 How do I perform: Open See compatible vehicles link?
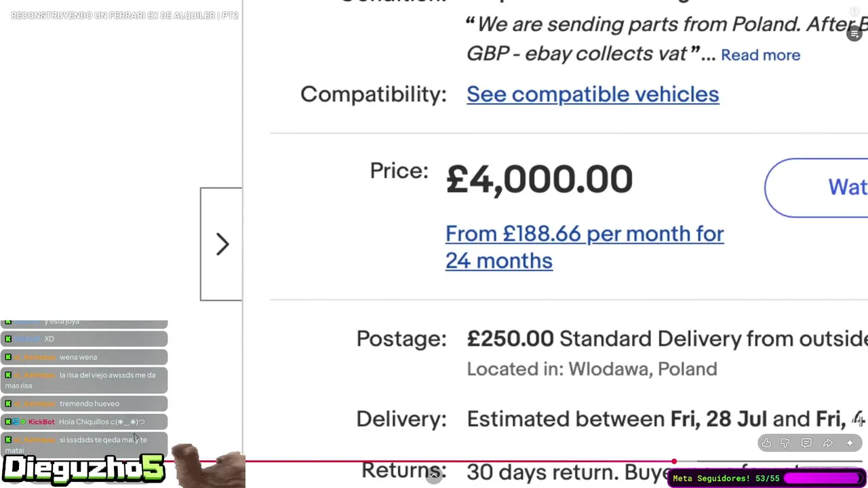coord(592,94)
